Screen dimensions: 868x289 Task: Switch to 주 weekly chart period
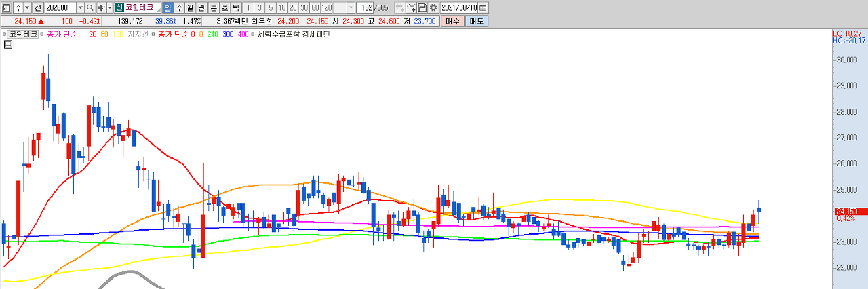(x=179, y=7)
